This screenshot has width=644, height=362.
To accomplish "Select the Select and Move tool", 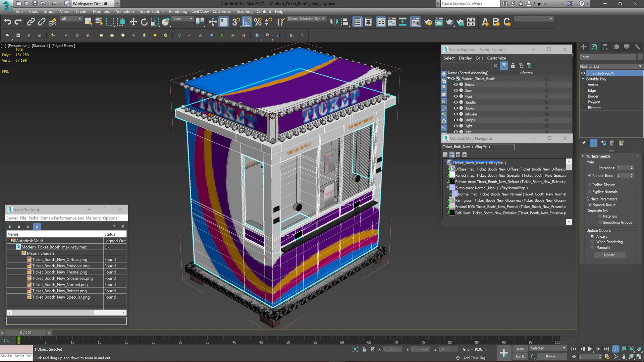I will 133,22.
